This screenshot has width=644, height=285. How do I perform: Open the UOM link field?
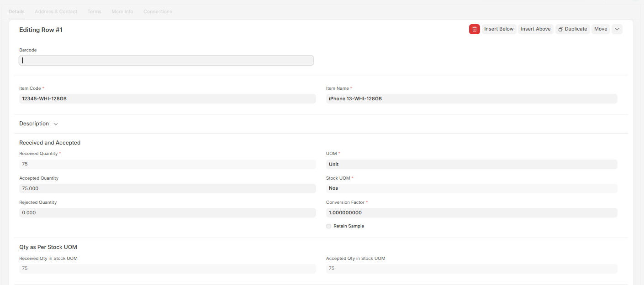point(471,164)
